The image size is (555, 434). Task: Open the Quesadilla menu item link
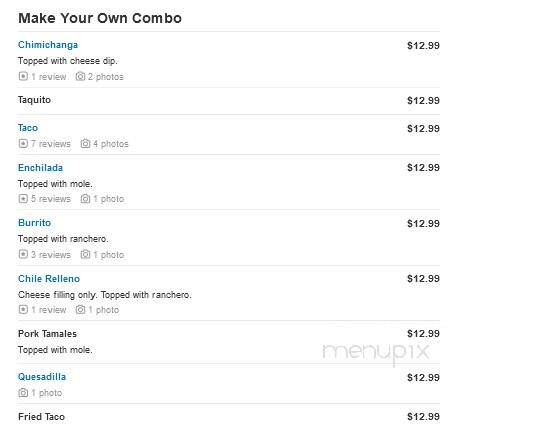click(42, 377)
